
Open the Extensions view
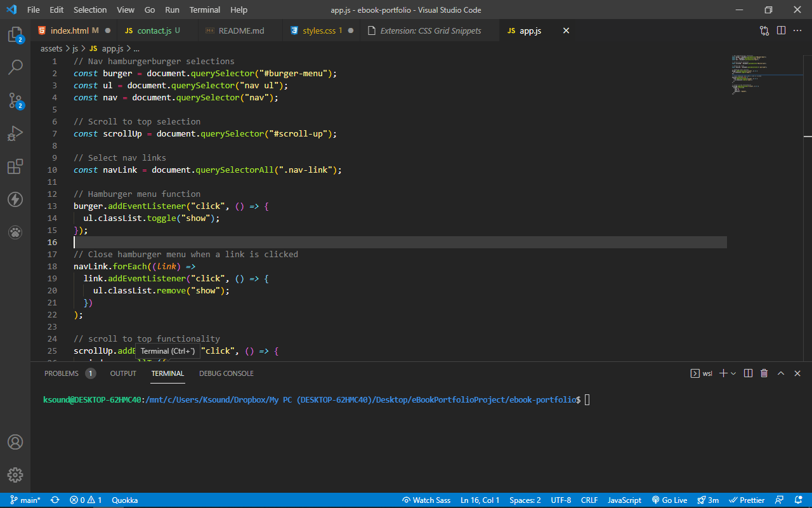pos(15,167)
